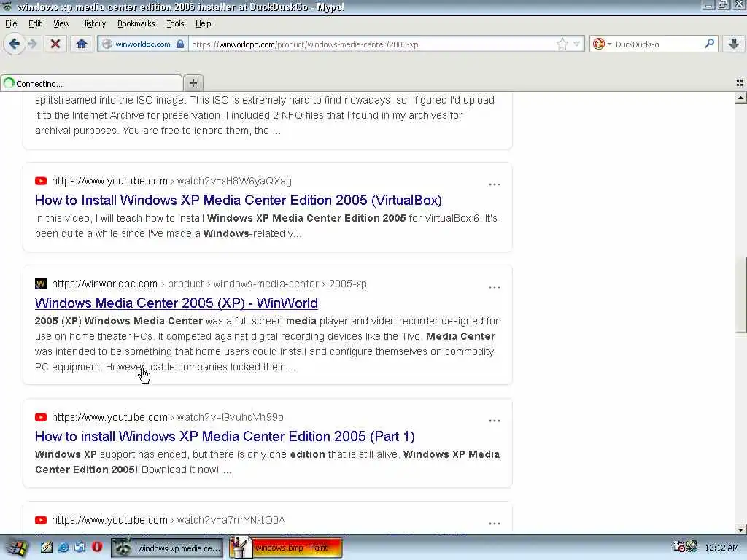
Task: Click the list all tabs icon
Action: pos(740,83)
